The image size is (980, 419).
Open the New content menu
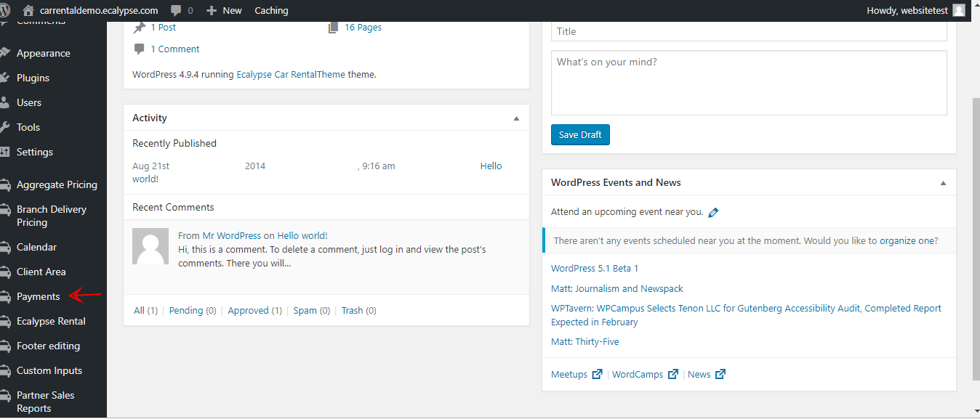click(x=224, y=10)
